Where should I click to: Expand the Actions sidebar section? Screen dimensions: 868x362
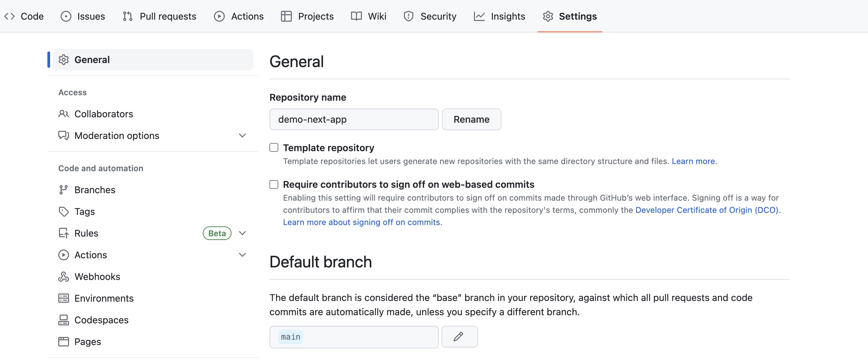[242, 255]
